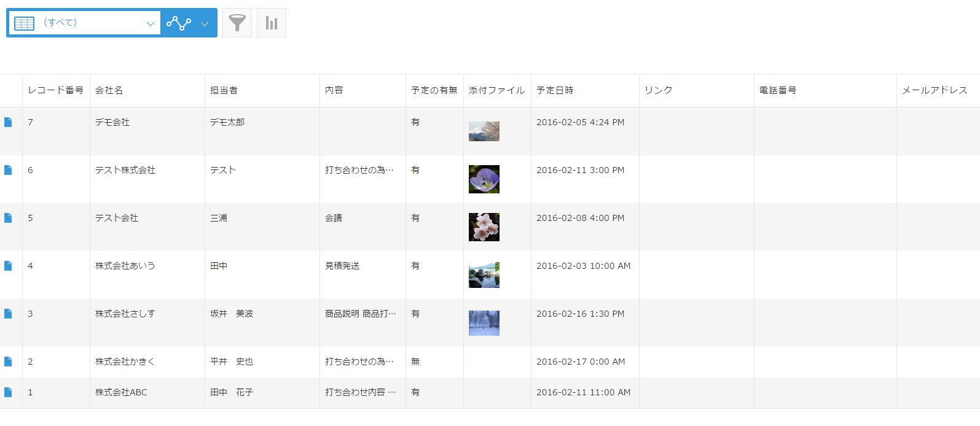Open the bar chart aggregation icon
The image size is (980, 426).
tap(272, 23)
